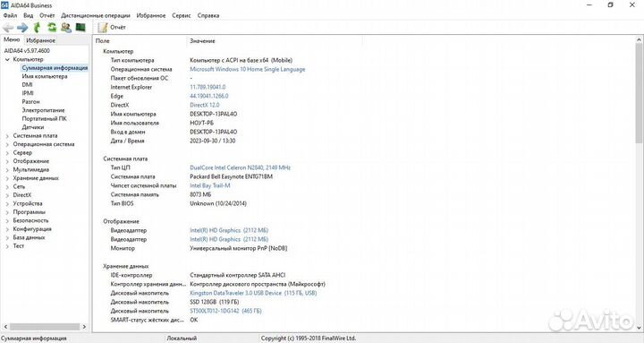Expand the Сервер tree node

[7, 152]
